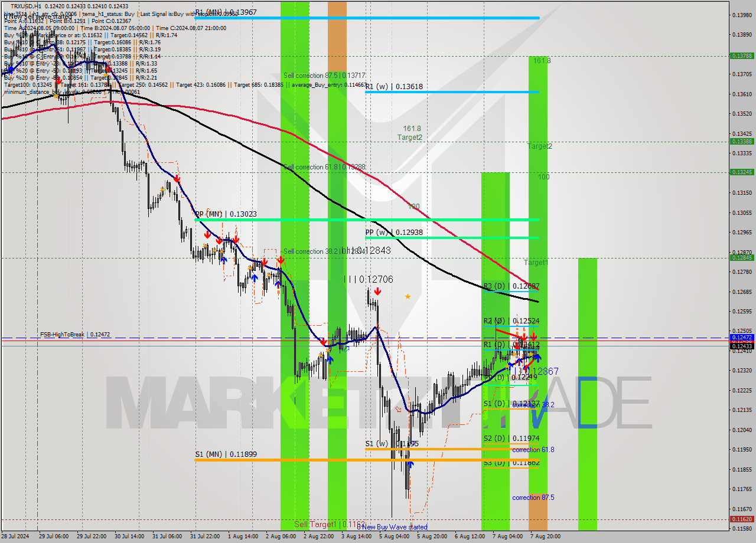Click the 0.12367 blue price label
Screen dimensions: 756x543
coord(536,371)
